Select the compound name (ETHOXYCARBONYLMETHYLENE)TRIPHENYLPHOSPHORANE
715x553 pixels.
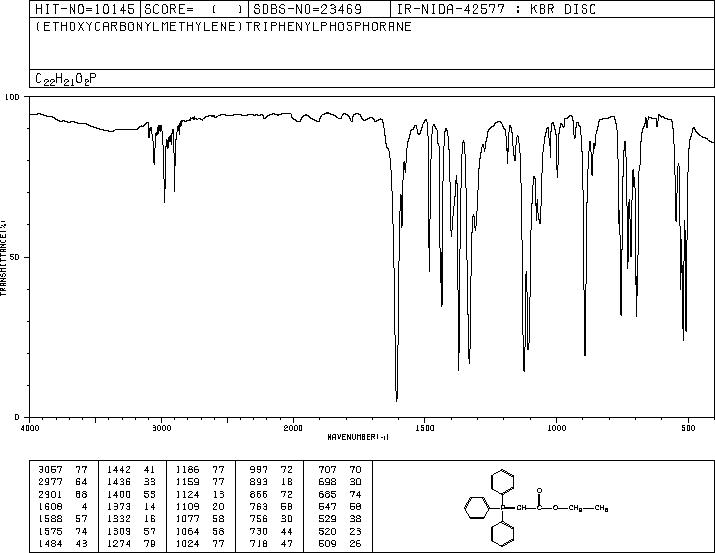(x=223, y=26)
